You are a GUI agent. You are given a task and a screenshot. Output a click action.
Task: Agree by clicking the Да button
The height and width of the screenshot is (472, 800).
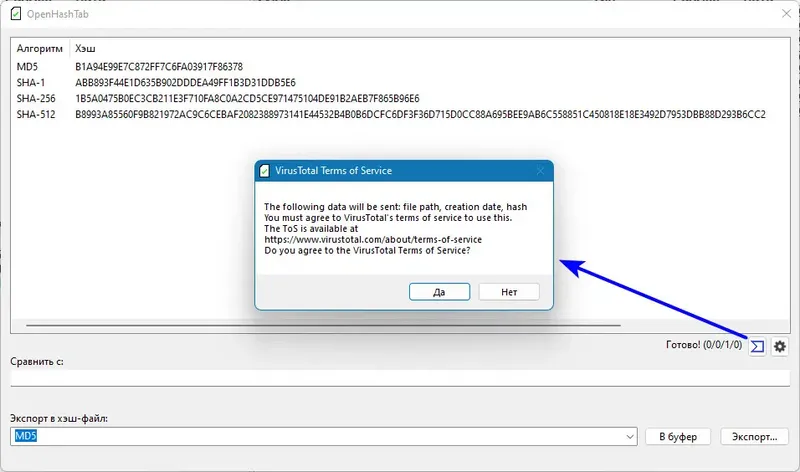coord(439,292)
